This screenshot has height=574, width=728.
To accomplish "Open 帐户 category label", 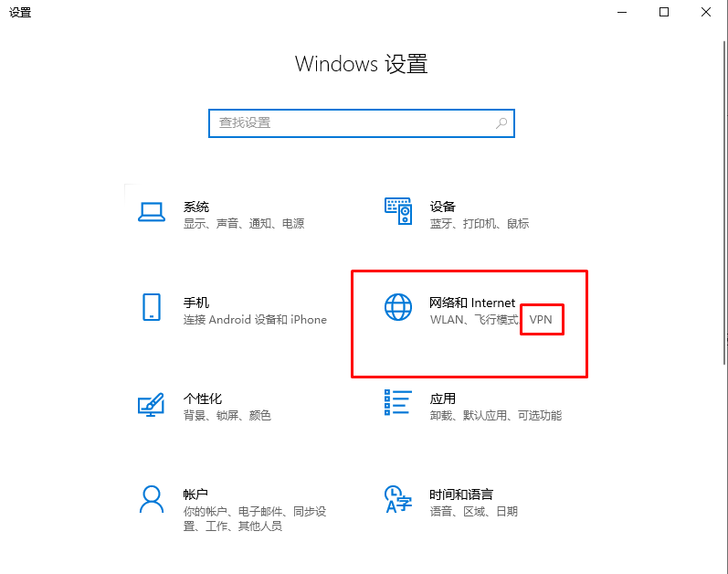I will pos(195,494).
